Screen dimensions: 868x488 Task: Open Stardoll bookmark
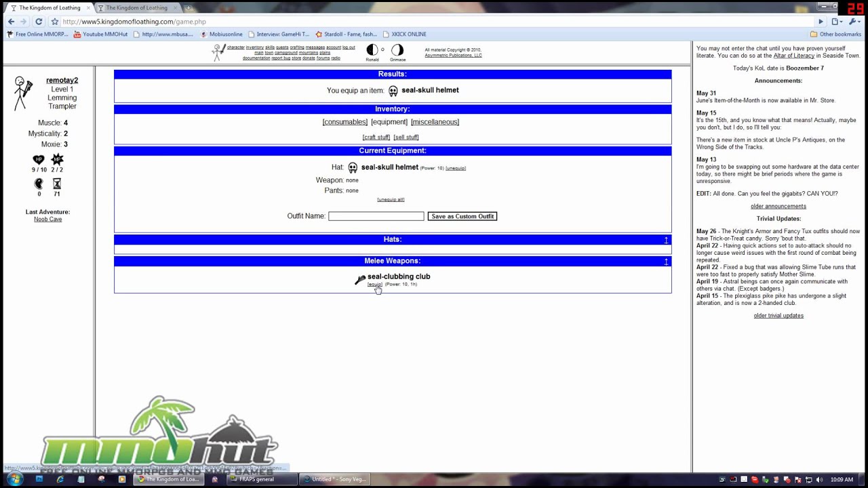click(x=346, y=34)
